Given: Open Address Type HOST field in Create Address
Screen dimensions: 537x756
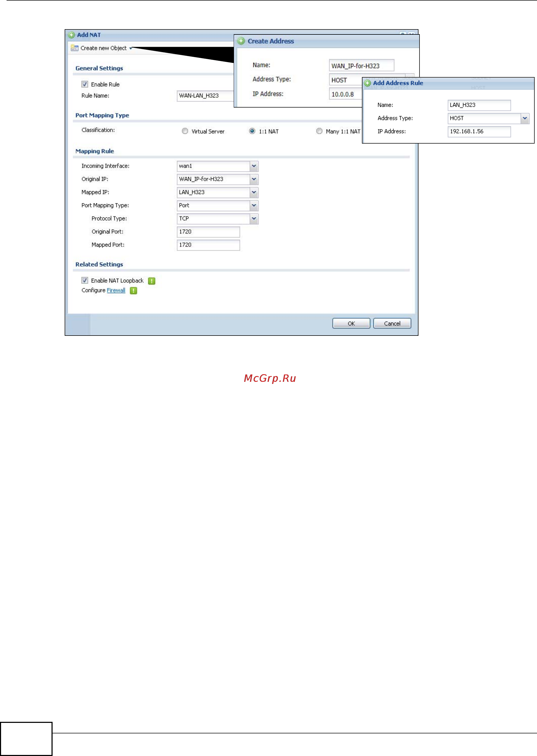Looking at the screenshot, I should (346, 80).
